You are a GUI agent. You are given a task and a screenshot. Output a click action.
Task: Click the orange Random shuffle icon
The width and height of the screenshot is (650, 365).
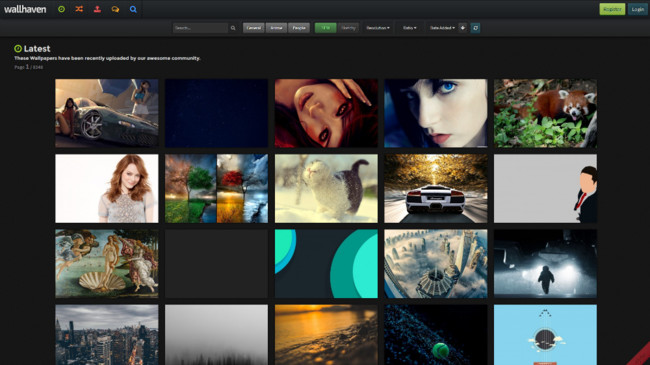pos(79,9)
